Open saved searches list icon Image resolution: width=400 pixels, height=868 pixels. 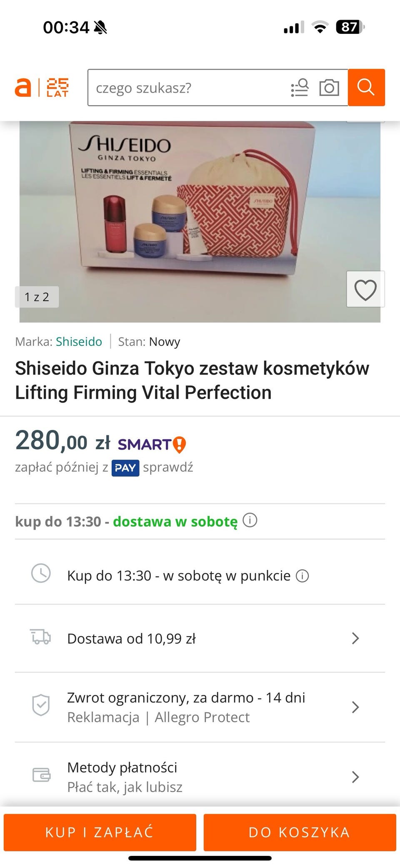(x=300, y=88)
